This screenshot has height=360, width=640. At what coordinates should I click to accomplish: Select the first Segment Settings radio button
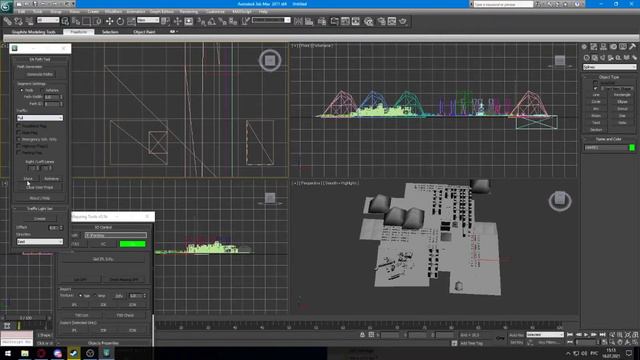point(22,90)
